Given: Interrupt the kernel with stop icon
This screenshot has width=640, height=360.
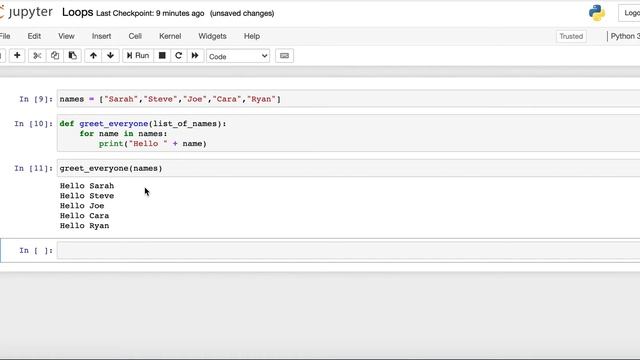Looking at the screenshot, I should click(x=162, y=56).
